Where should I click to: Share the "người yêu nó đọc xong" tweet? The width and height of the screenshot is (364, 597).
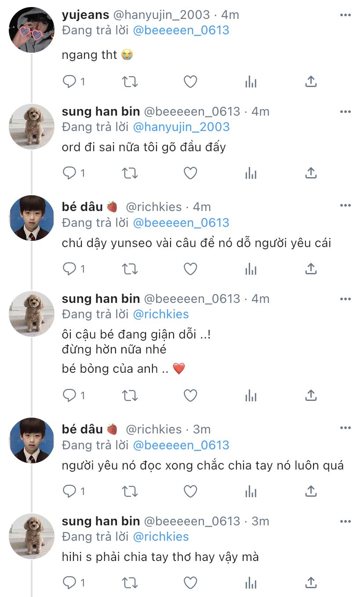[x=311, y=491]
